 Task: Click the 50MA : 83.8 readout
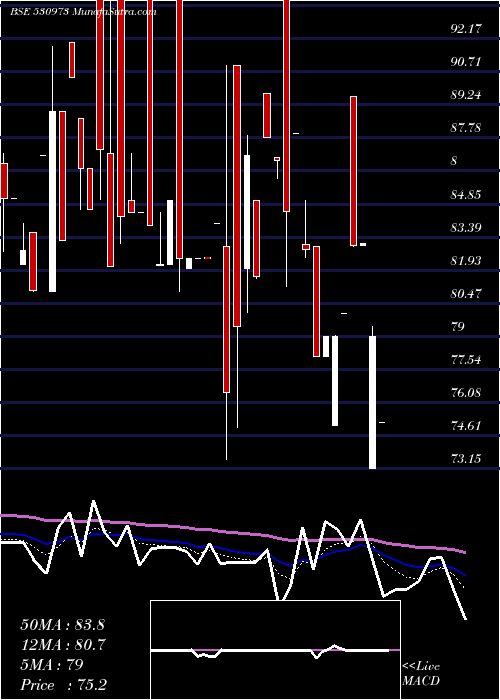coord(62,625)
